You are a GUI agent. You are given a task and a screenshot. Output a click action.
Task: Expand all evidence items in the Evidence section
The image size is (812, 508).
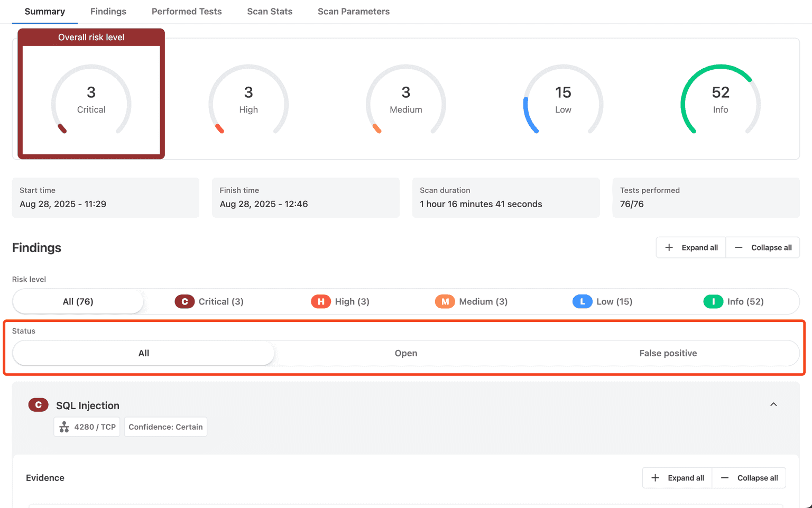tap(677, 478)
